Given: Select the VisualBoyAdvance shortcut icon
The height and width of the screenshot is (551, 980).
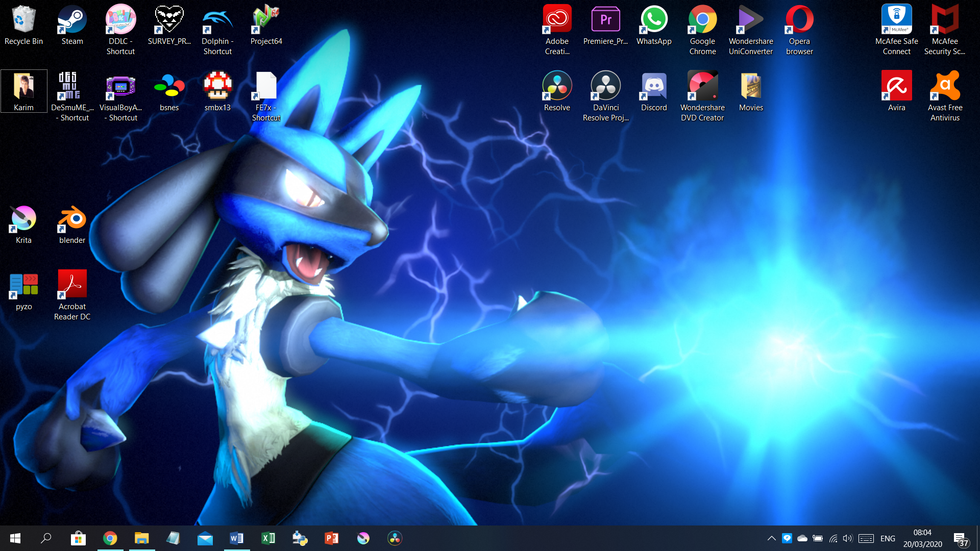Looking at the screenshot, I should [120, 96].
